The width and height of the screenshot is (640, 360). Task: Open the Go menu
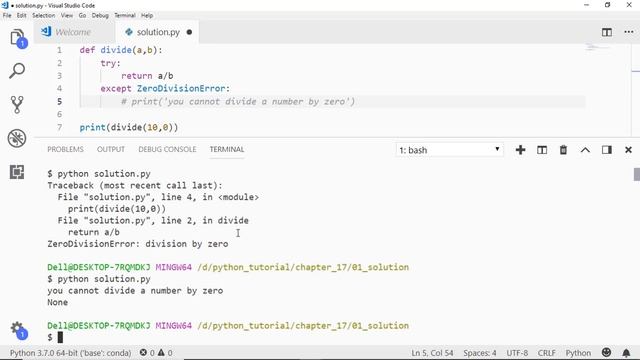click(x=82, y=16)
